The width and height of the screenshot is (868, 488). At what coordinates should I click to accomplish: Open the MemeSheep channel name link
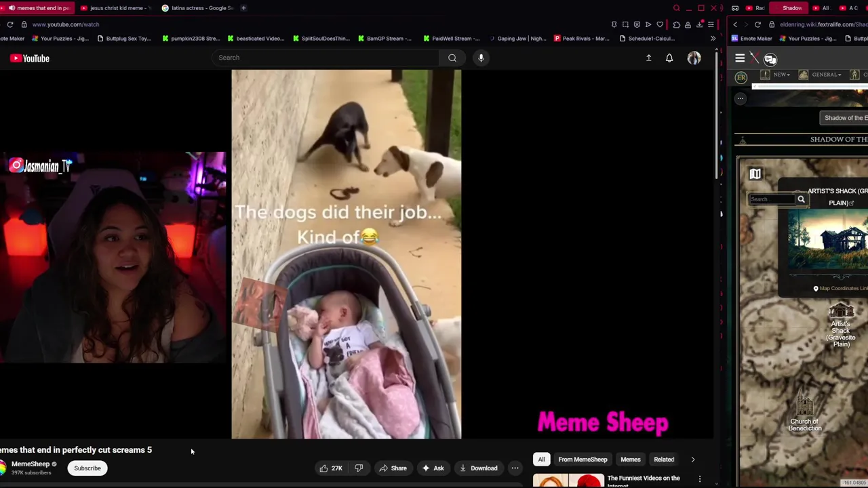(31, 464)
